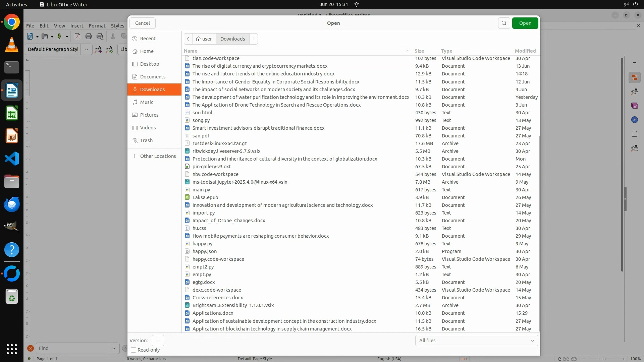Enable the Read-only checkbox

click(x=133, y=350)
